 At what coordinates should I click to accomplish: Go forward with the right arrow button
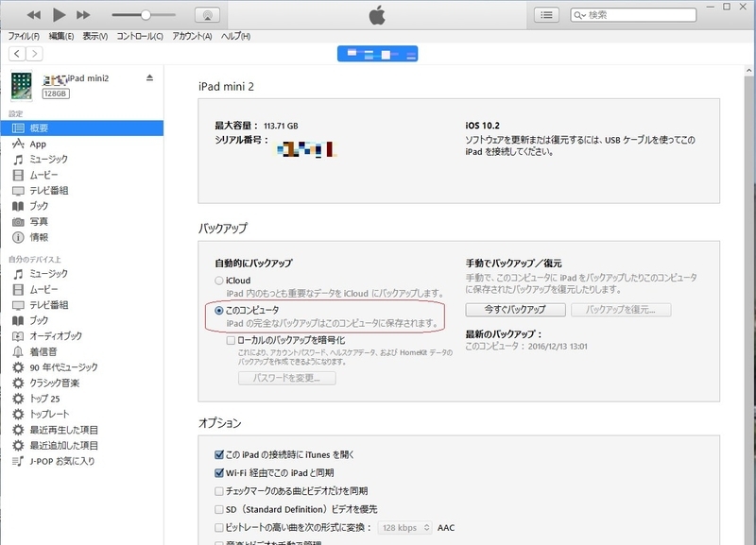click(x=34, y=54)
